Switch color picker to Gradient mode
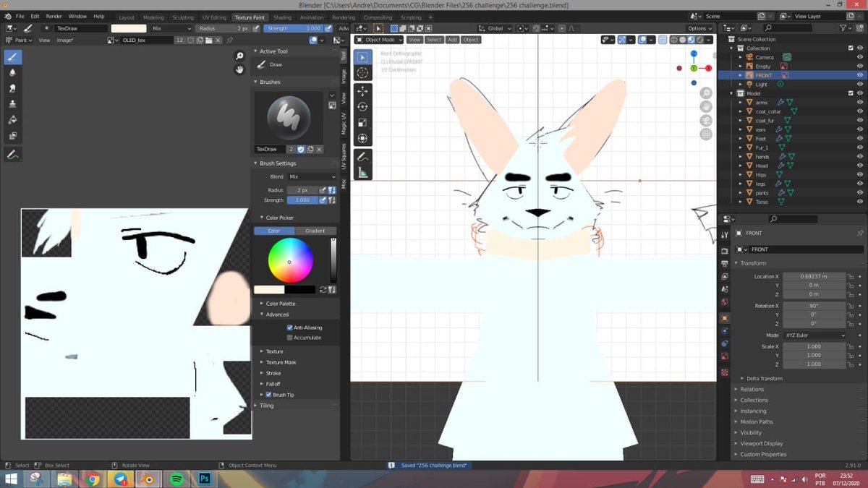The width and height of the screenshot is (868, 488). tap(315, 231)
